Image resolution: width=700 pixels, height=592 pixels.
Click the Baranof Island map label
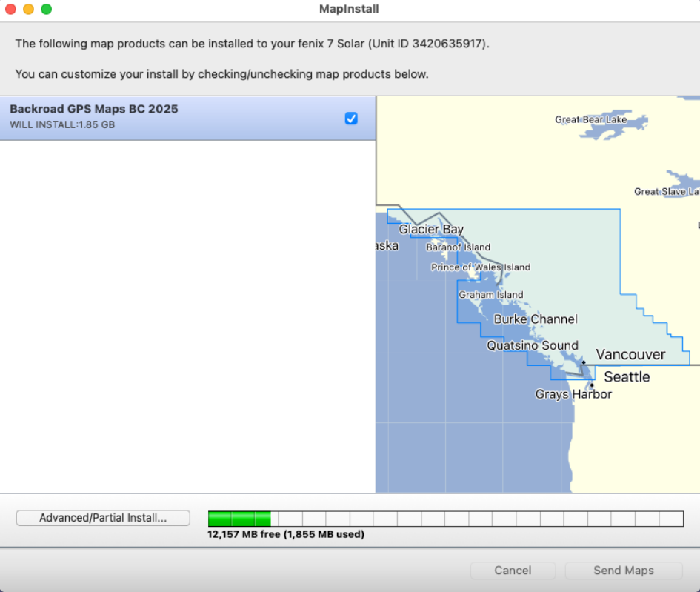point(458,247)
